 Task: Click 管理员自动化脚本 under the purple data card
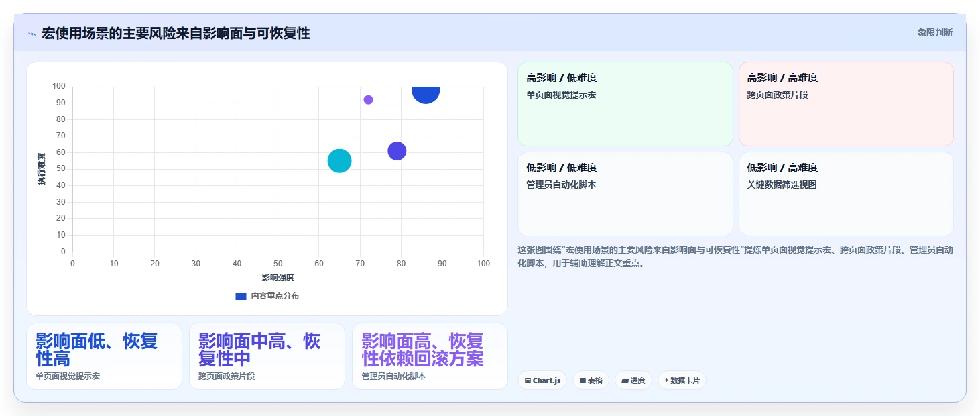(393, 376)
